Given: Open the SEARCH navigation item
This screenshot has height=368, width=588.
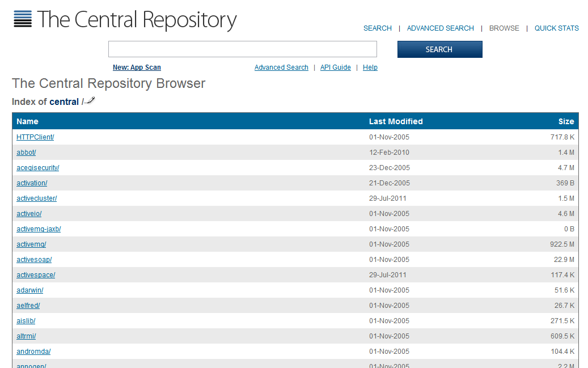Looking at the screenshot, I should (x=377, y=28).
